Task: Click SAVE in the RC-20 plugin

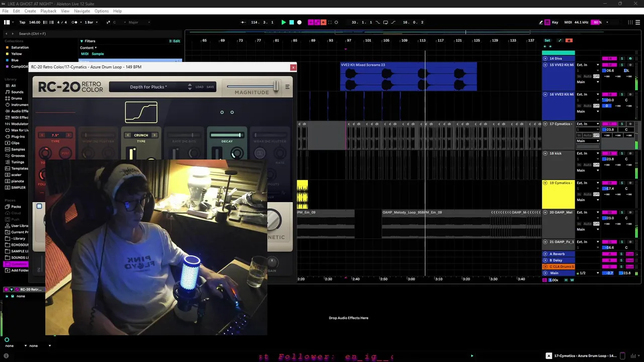Action: click(x=210, y=87)
